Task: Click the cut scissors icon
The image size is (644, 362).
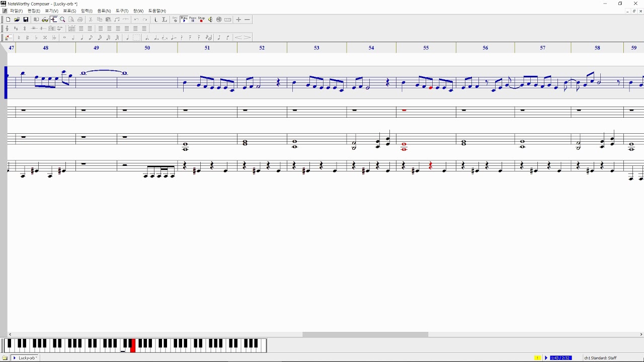Action: coord(91,20)
